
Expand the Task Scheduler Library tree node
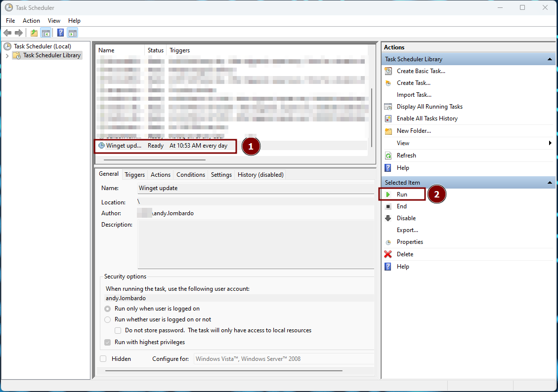click(x=7, y=56)
